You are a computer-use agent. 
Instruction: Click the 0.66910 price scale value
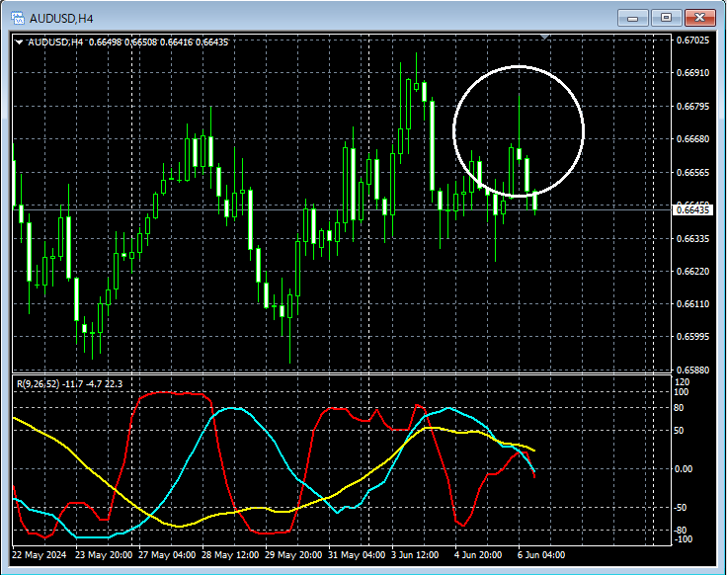(692, 73)
